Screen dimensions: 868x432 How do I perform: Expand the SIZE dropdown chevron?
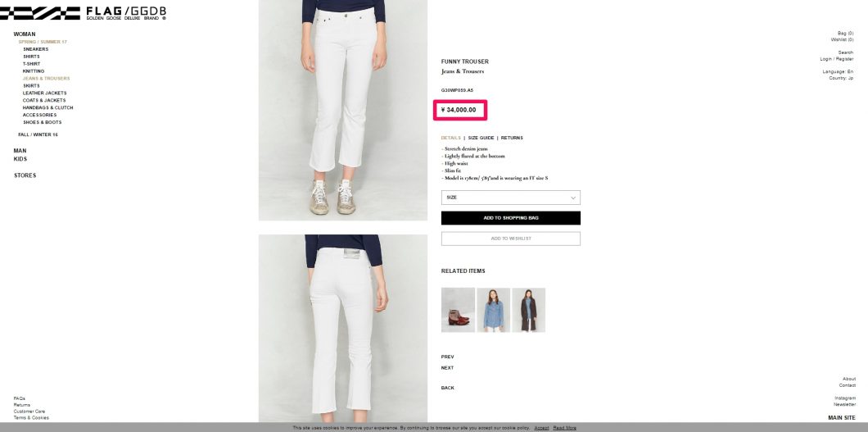tap(573, 198)
